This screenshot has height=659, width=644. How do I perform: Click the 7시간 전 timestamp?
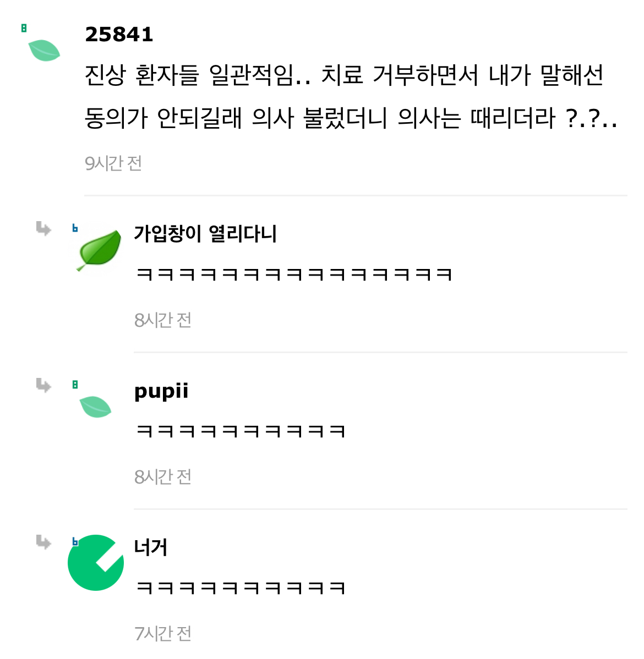click(x=163, y=633)
